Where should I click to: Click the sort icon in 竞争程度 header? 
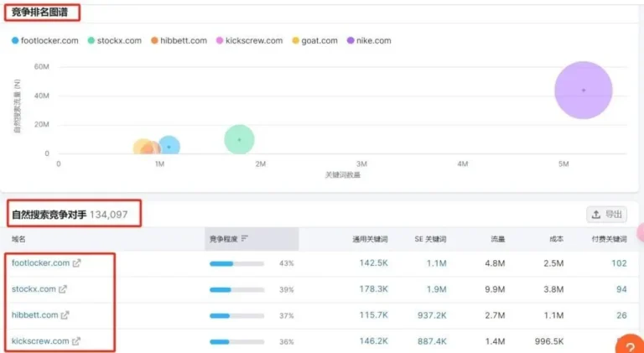point(245,239)
